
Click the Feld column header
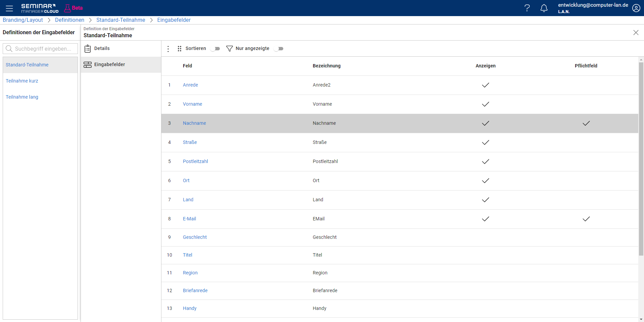[x=187, y=66]
